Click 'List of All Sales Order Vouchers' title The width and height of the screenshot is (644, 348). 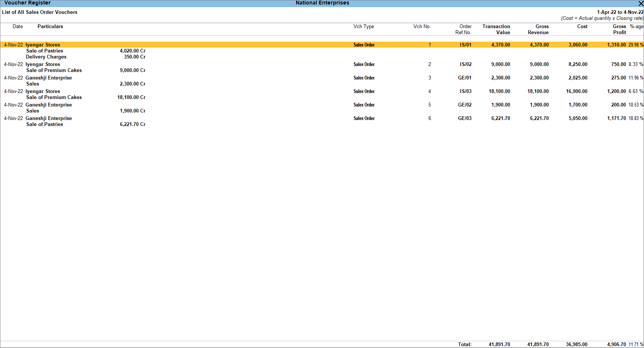[40, 12]
